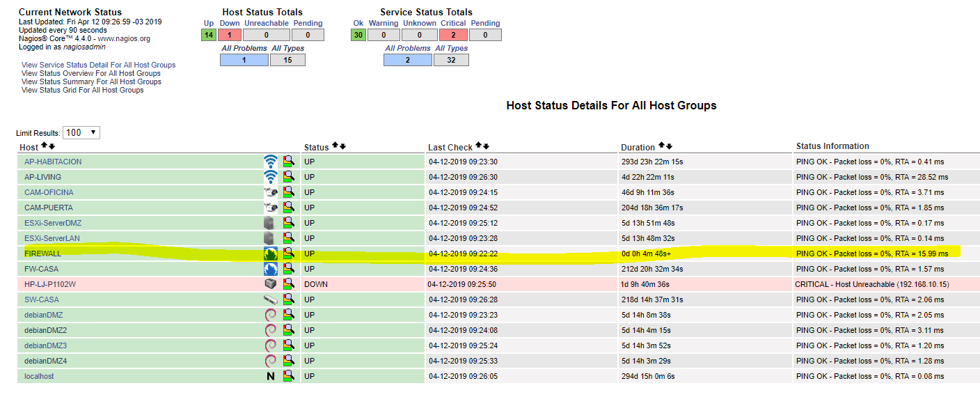
Task: Sort hosts ascending with Host up arrow
Action: coord(45,146)
